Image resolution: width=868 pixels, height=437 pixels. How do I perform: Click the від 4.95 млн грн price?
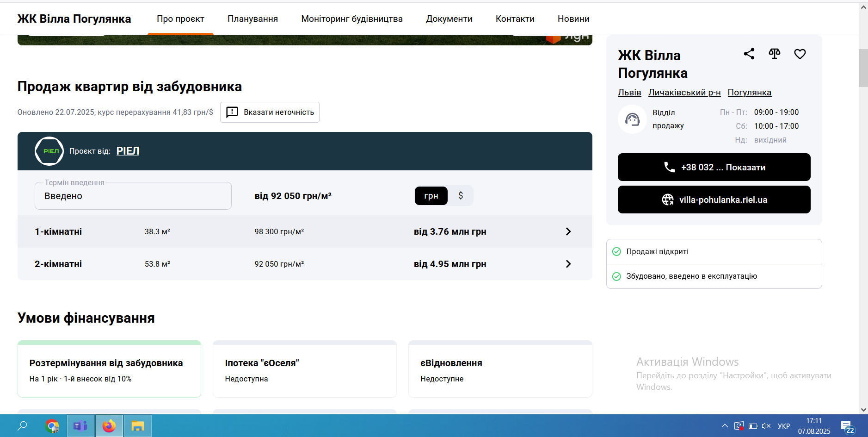450,264
